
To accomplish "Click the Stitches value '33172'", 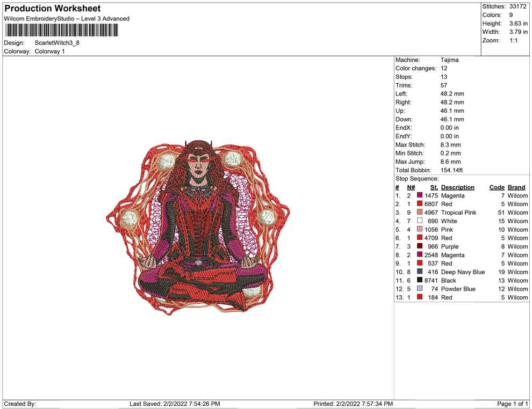I will 517,6.
